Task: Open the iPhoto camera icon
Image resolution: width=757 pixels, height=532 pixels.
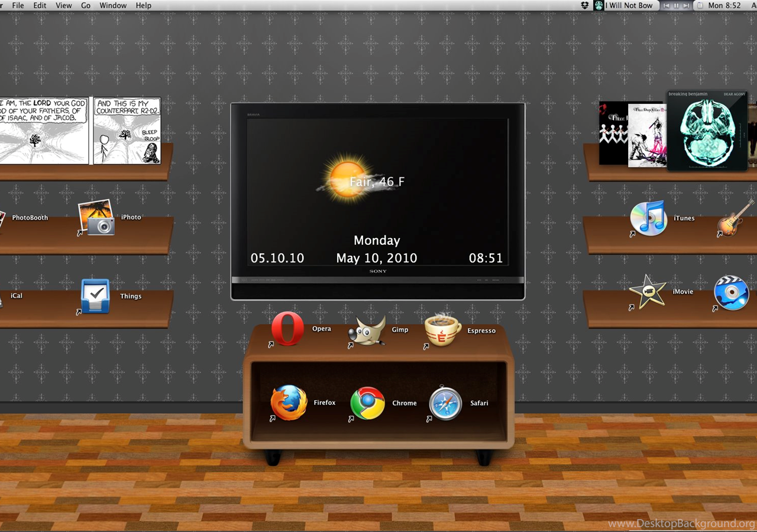Action: (96, 218)
